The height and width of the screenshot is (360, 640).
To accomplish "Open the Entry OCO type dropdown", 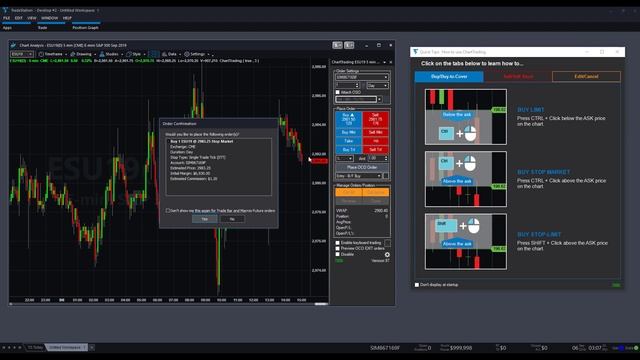I will tap(359, 176).
